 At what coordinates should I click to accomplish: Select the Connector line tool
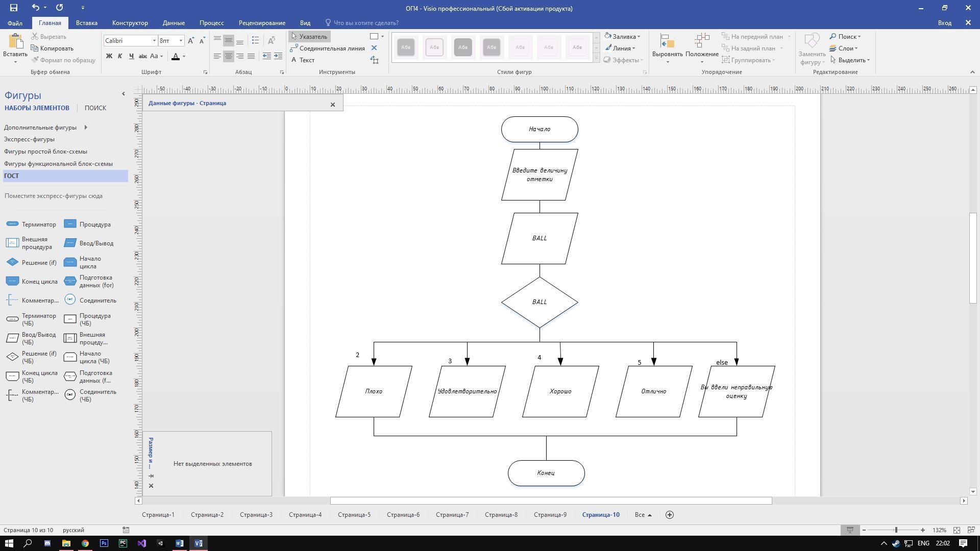click(327, 48)
